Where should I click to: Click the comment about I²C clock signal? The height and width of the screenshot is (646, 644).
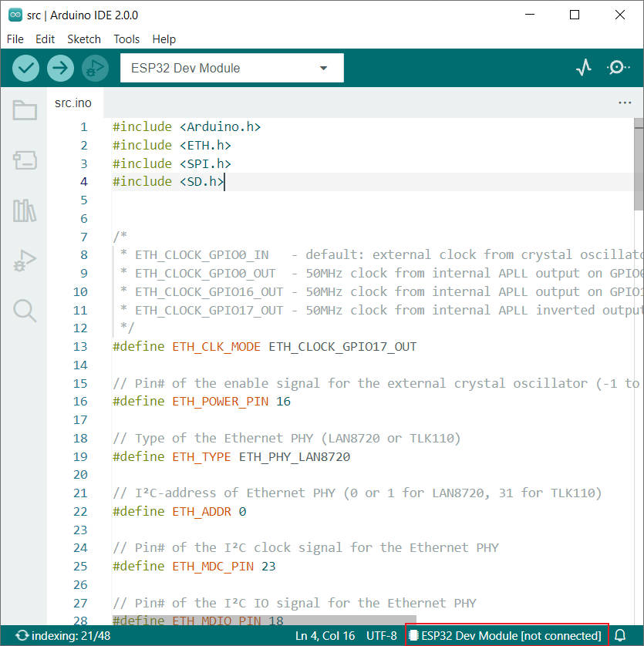click(x=305, y=547)
